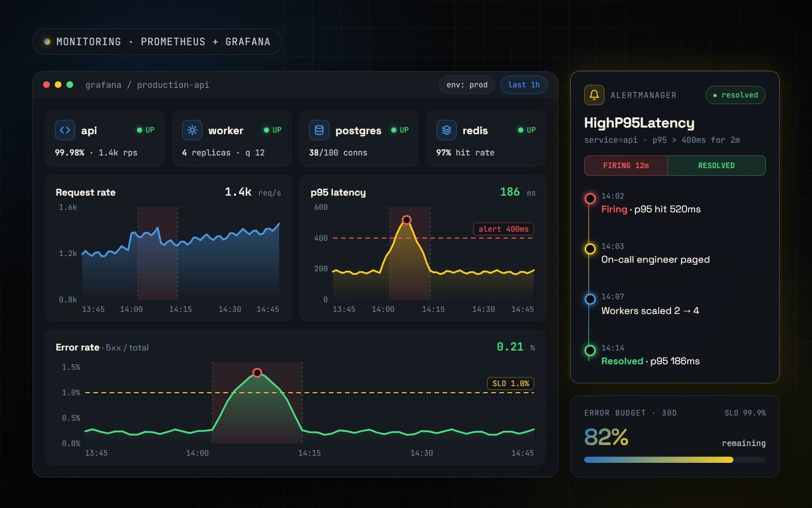812x508 pixels.
Task: Click the 14:03 on-call paged timeline dot
Action: (590, 249)
